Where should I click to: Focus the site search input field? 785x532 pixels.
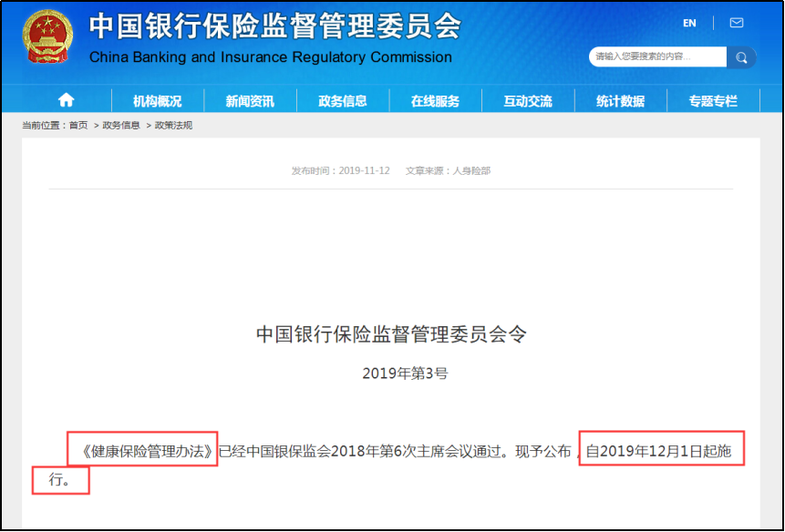click(x=658, y=57)
